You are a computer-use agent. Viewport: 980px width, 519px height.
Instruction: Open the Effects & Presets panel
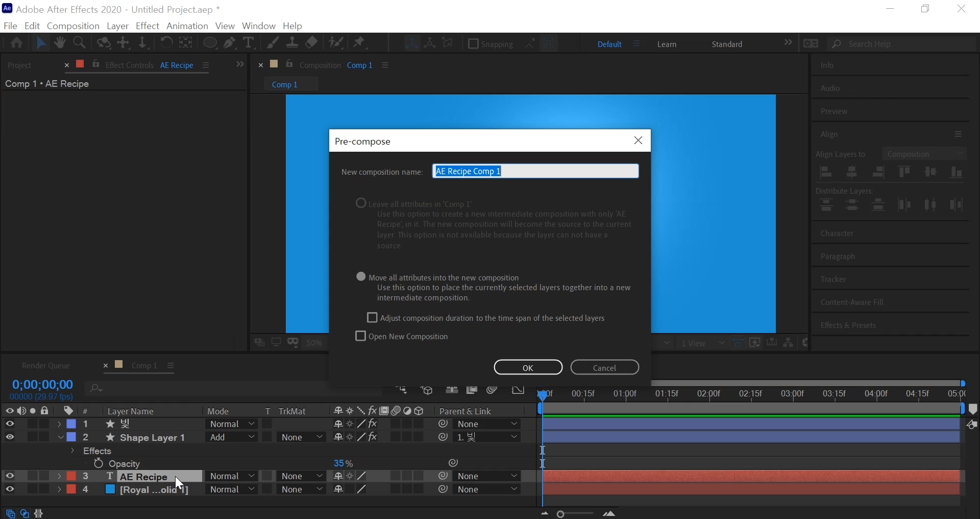pyautogui.click(x=848, y=325)
